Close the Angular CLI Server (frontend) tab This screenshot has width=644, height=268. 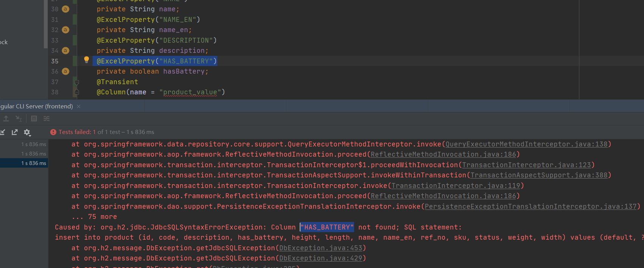[x=79, y=106]
